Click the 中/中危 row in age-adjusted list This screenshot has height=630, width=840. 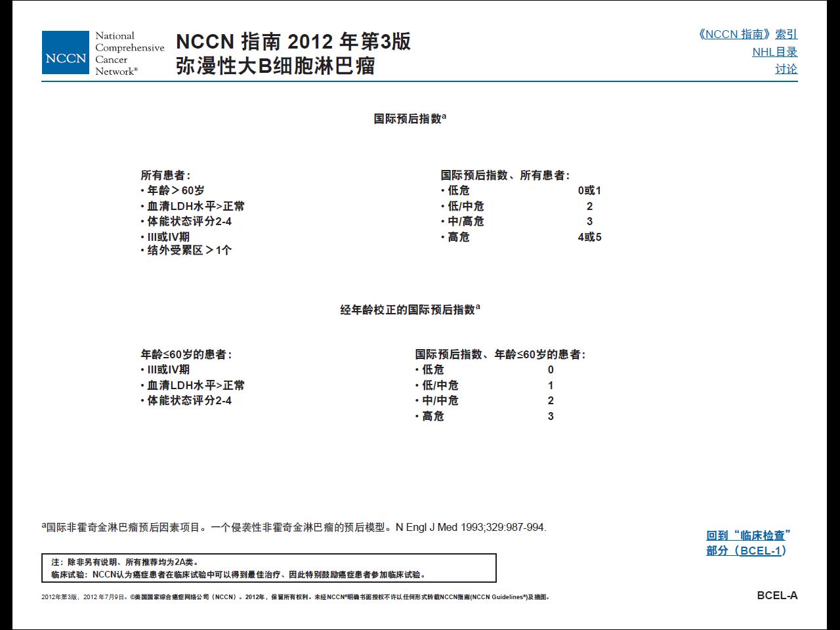pos(484,400)
